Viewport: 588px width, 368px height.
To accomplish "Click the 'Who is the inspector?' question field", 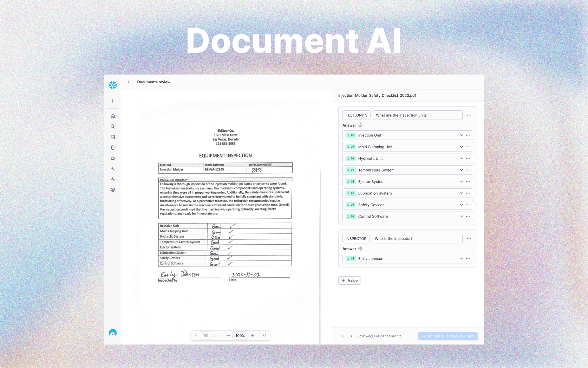I will point(417,239).
